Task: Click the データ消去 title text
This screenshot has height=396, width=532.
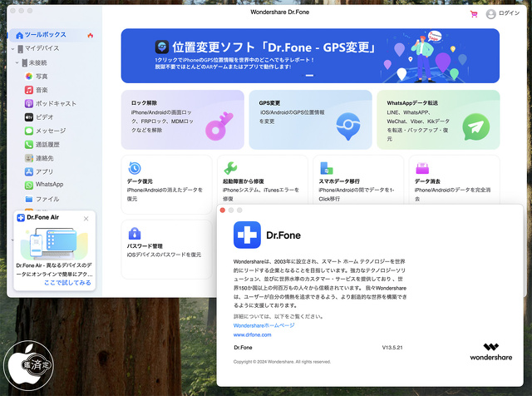Action: point(427,181)
